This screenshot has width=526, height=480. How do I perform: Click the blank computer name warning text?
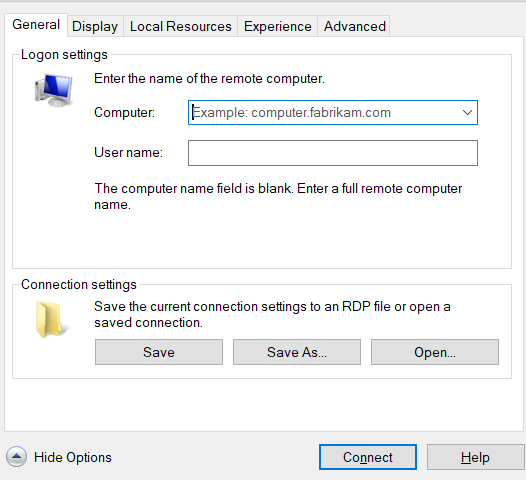(x=278, y=197)
